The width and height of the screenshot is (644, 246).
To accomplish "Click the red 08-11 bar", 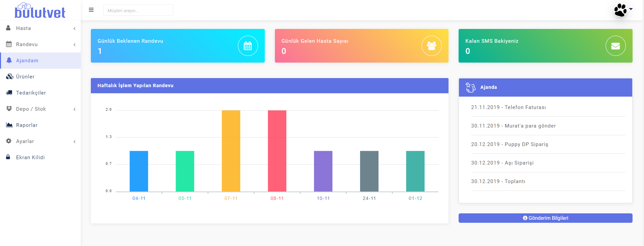I will tap(277, 151).
